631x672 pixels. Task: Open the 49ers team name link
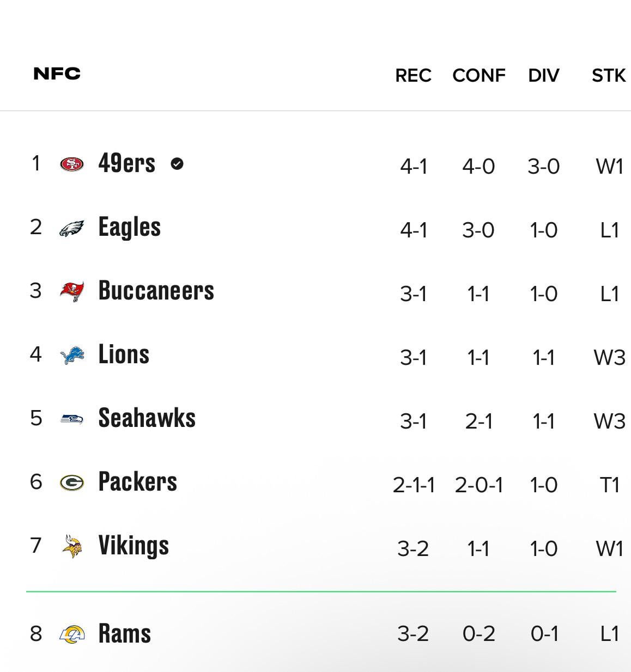[126, 163]
